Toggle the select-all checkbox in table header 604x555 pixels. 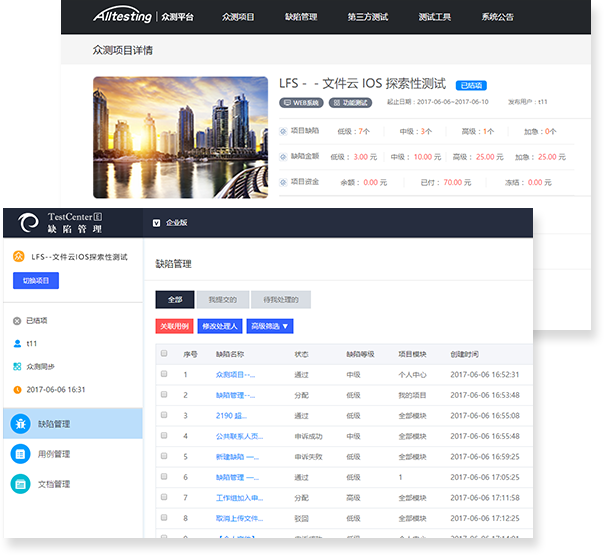click(x=164, y=354)
